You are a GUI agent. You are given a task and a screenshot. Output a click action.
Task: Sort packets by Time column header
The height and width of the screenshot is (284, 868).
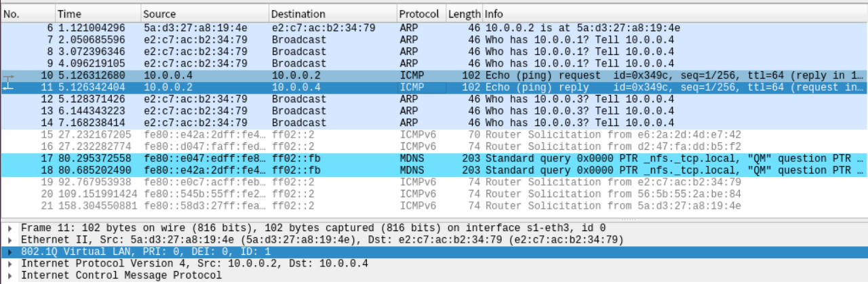[x=97, y=14]
